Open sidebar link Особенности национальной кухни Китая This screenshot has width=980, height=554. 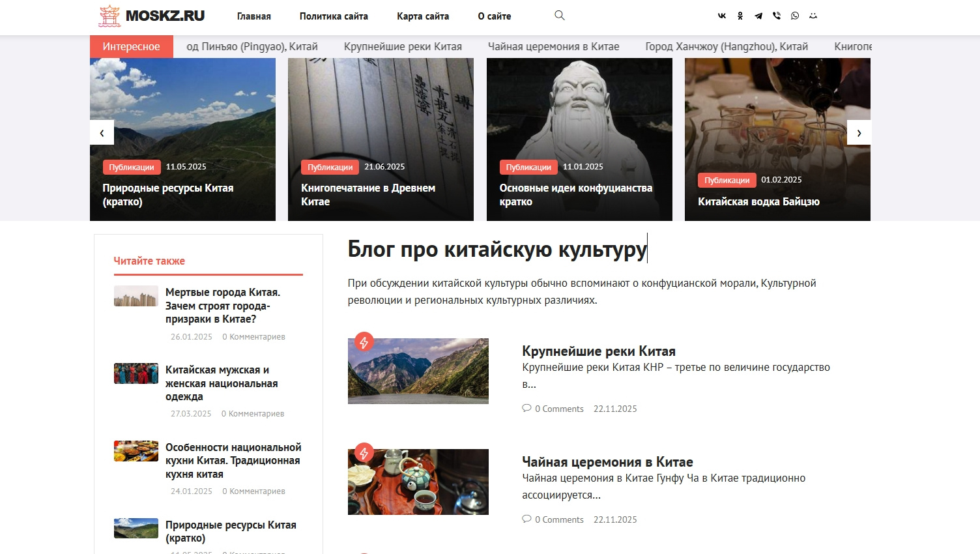(233, 461)
